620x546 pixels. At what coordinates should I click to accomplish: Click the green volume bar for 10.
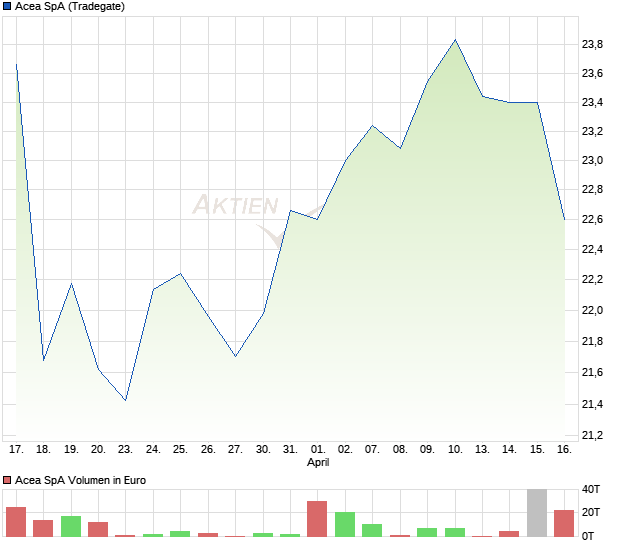[x=455, y=532]
